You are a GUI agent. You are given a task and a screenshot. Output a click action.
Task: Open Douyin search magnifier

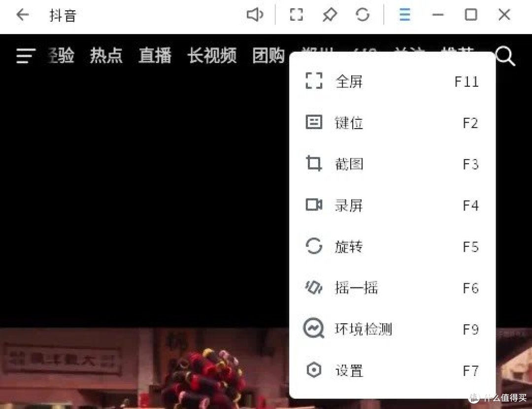click(x=505, y=56)
